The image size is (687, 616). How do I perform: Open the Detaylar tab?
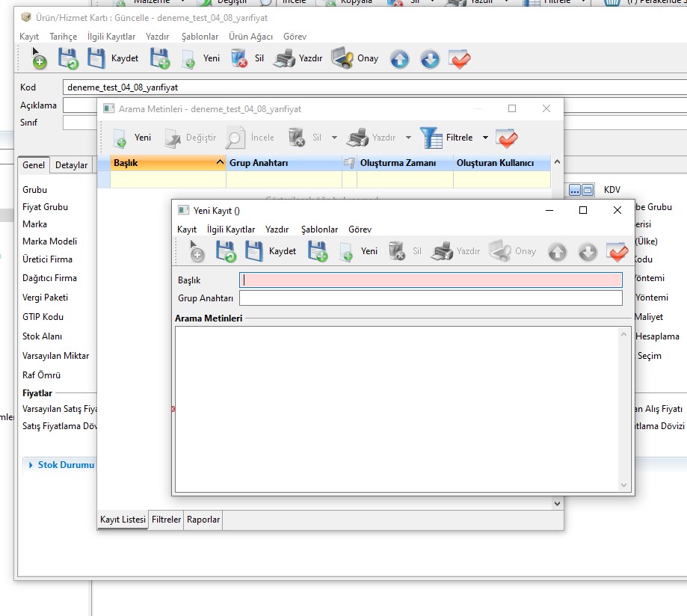(71, 165)
